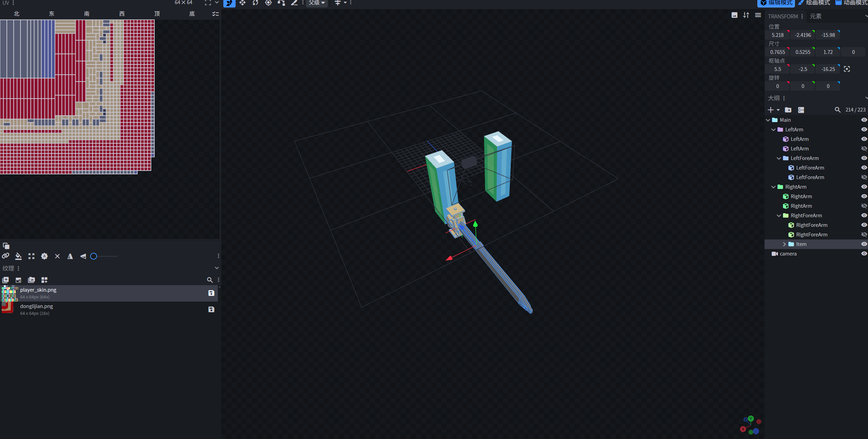Toggle visibility of the RightArm folder
The width and height of the screenshot is (868, 439).
pyautogui.click(x=864, y=187)
